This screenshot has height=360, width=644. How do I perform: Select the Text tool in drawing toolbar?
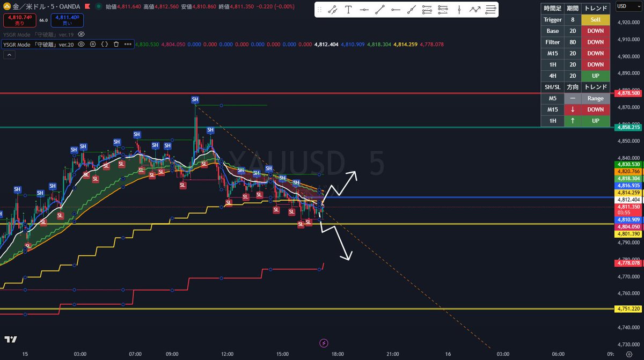pos(348,10)
